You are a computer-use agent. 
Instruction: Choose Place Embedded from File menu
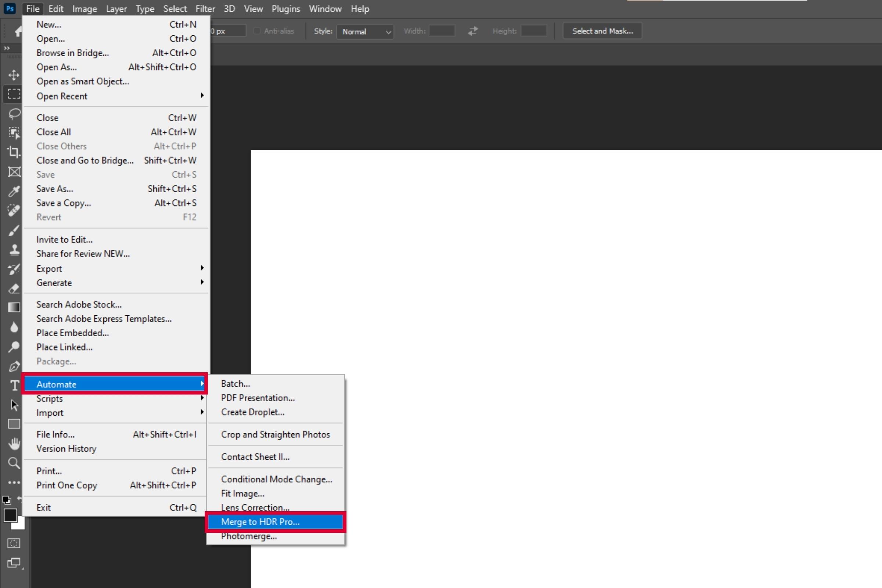116,333
